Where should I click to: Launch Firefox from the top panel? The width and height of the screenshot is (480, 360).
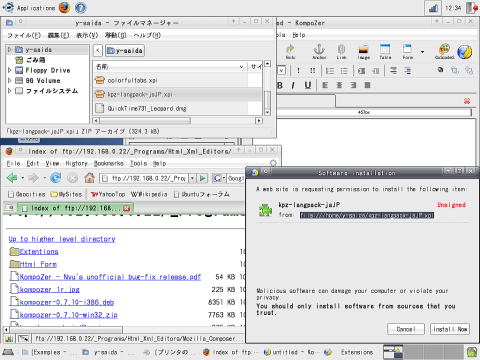(65, 8)
